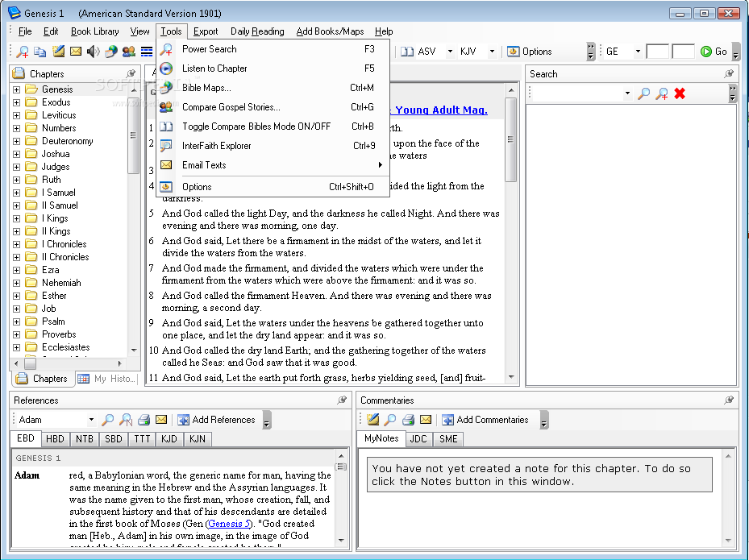Expand the Psalm tree node
Screen dimensions: 749x560
tap(16, 321)
